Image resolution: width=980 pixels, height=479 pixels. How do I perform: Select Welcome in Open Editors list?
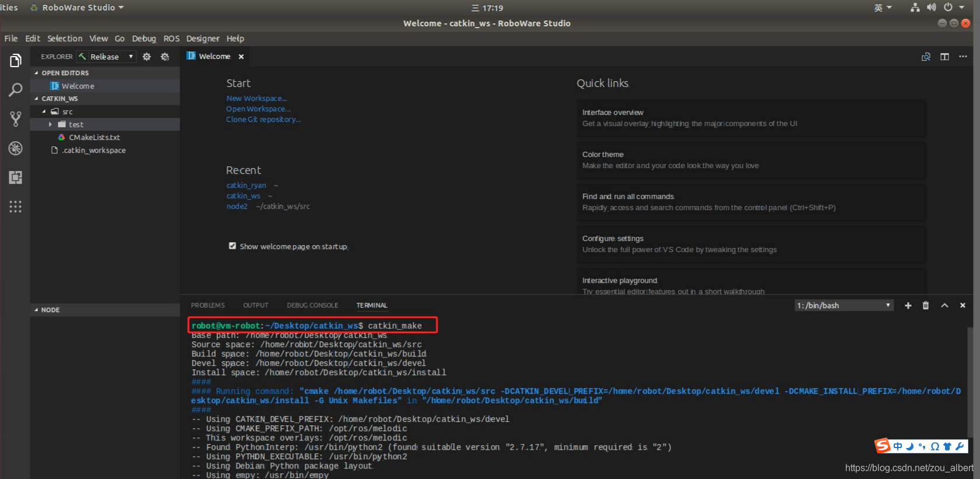coord(105,86)
